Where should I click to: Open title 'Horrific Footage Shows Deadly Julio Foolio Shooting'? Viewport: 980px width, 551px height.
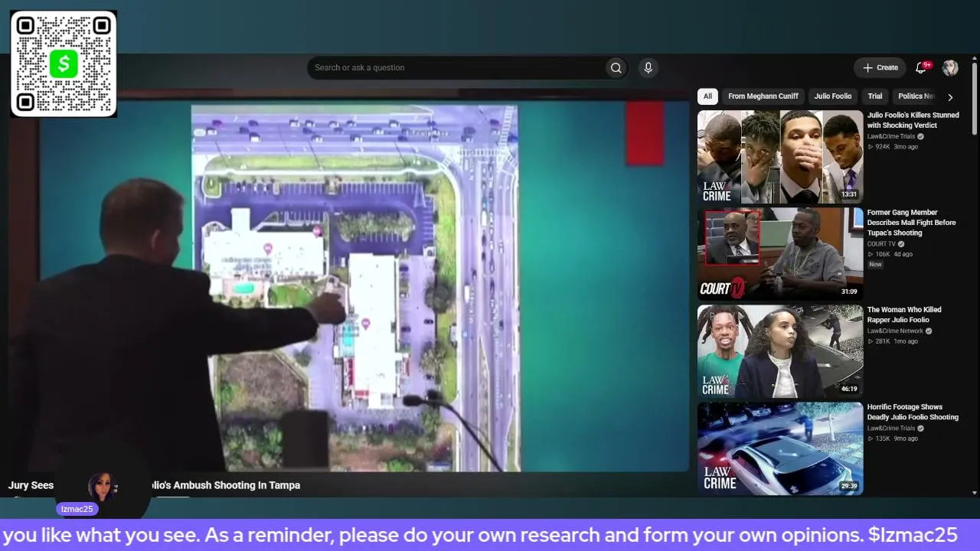tap(913, 412)
